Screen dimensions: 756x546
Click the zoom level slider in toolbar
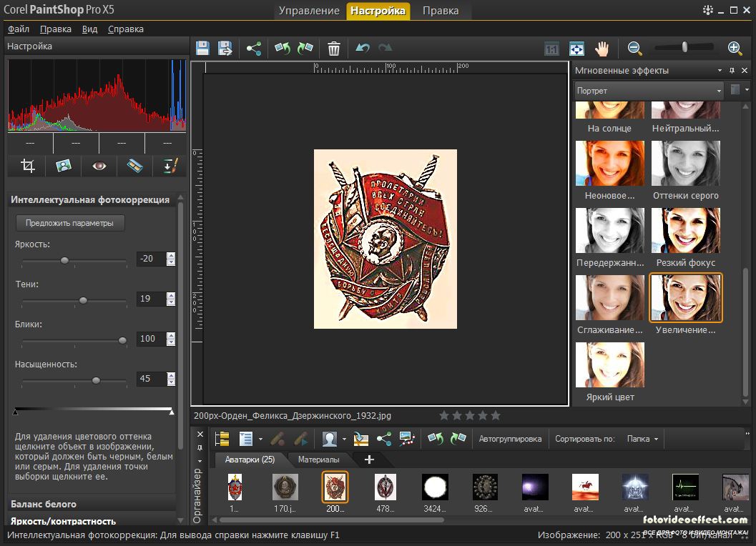coord(684,47)
